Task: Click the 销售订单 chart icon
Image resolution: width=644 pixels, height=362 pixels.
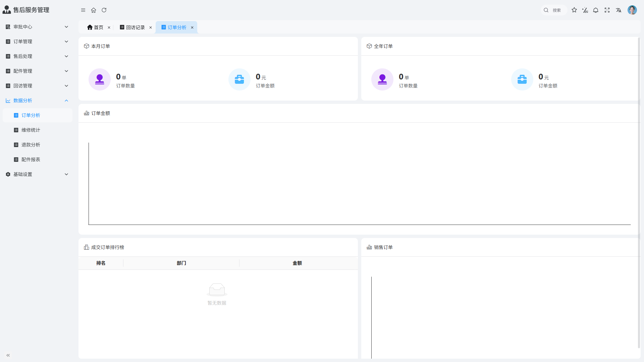Action: coord(369,247)
